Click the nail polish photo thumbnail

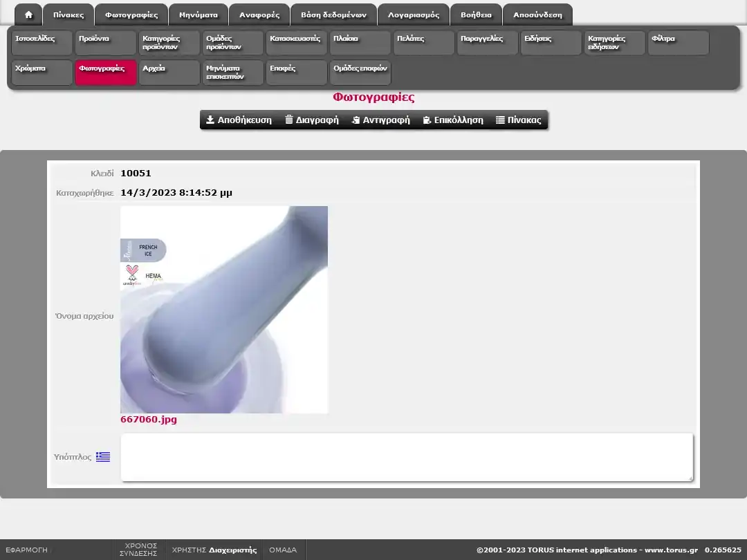pos(224,310)
